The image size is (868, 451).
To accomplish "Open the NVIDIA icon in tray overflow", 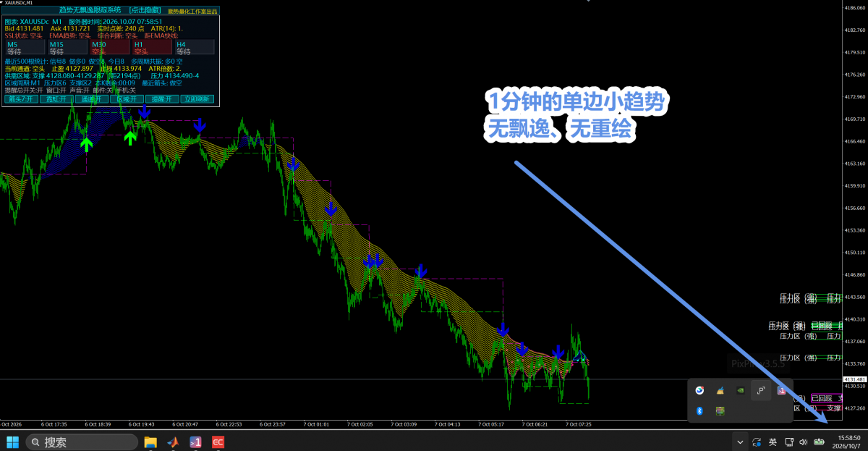I will click(x=740, y=390).
